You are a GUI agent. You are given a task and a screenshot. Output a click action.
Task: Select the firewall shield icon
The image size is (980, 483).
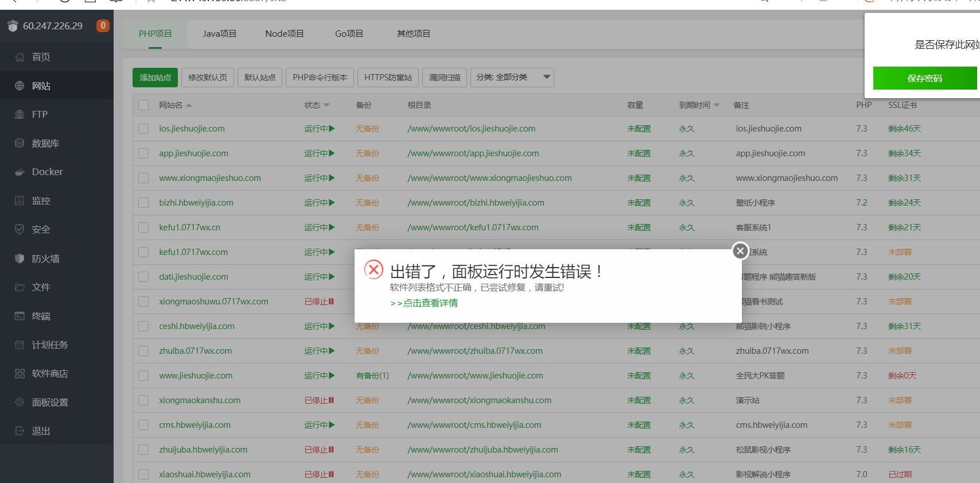click(x=20, y=258)
